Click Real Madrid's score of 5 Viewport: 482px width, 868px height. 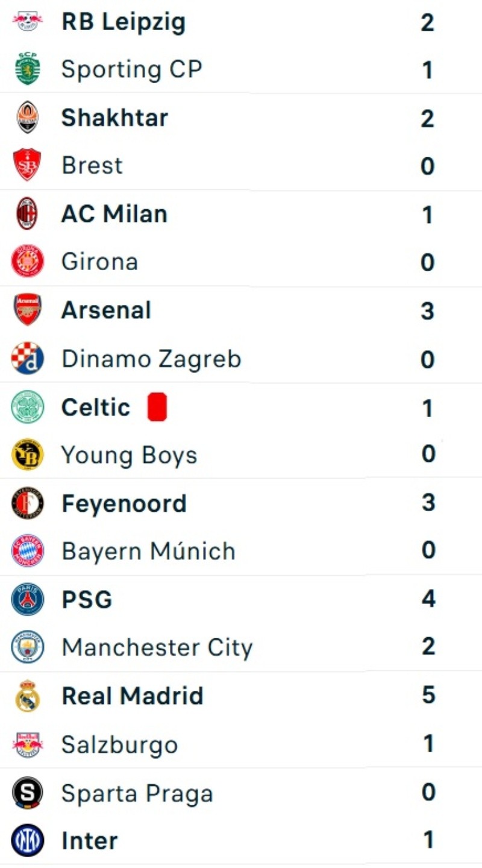tap(428, 695)
